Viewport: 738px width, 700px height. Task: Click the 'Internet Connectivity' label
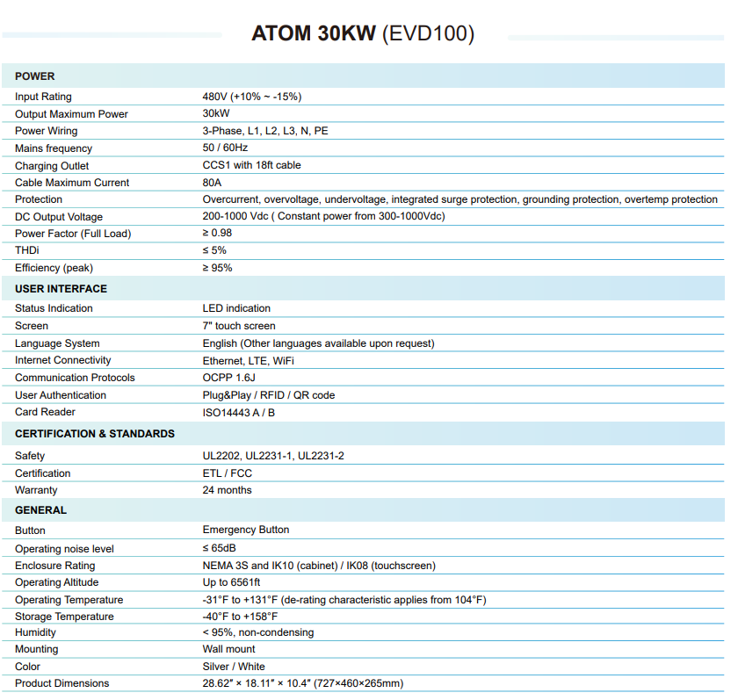[x=63, y=360]
